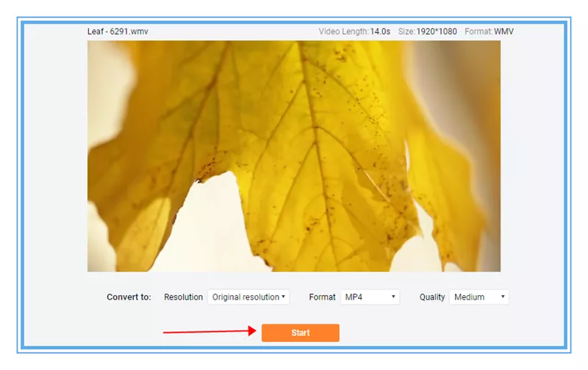This screenshot has width=588, height=370.
Task: Open the Resolution dropdown showing Original resolution
Action: (x=248, y=297)
